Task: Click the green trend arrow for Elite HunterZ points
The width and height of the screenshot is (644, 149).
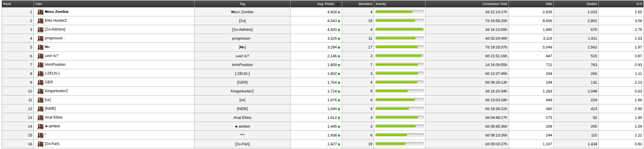Action: [x=339, y=21]
